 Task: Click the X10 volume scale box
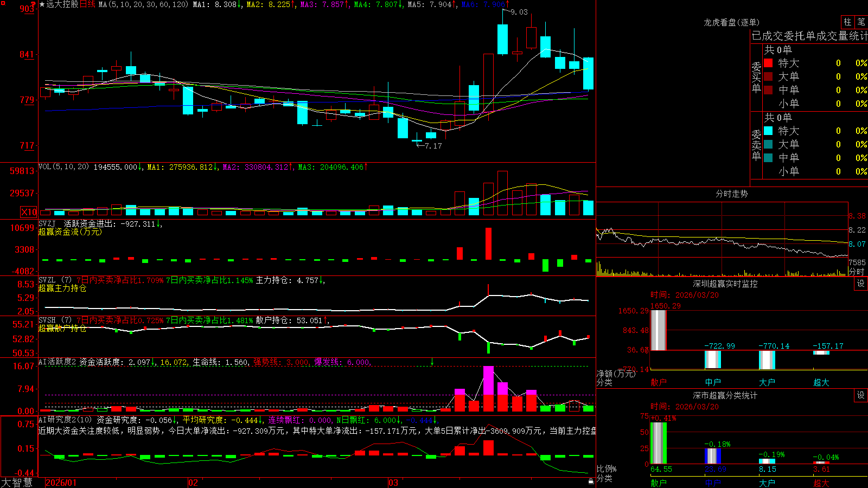pyautogui.click(x=29, y=212)
